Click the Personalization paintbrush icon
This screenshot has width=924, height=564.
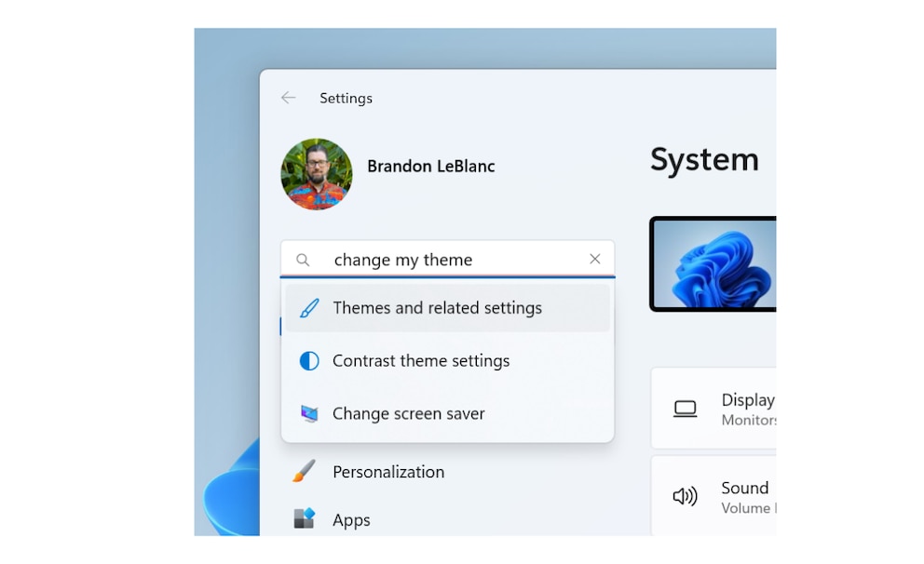point(304,471)
